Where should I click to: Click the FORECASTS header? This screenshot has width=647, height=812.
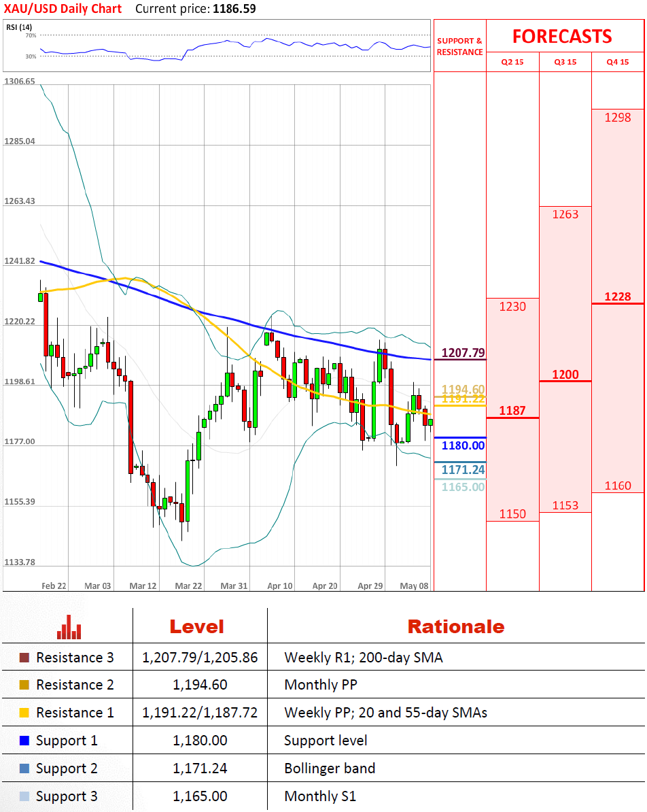point(562,36)
